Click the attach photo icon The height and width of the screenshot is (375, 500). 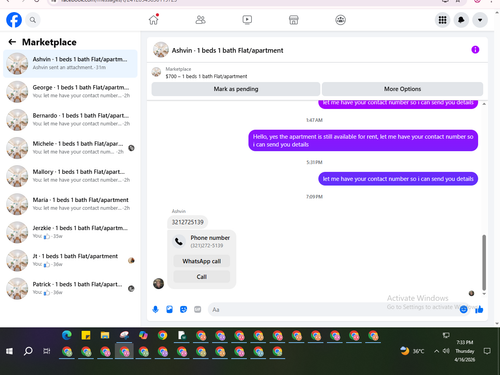point(169,310)
